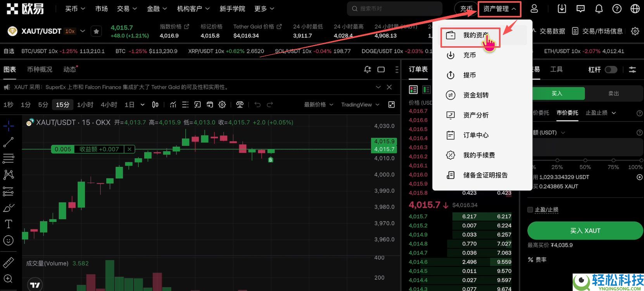Open trade panel preferences sliders icon
This screenshot has width=644, height=291.
632,69
